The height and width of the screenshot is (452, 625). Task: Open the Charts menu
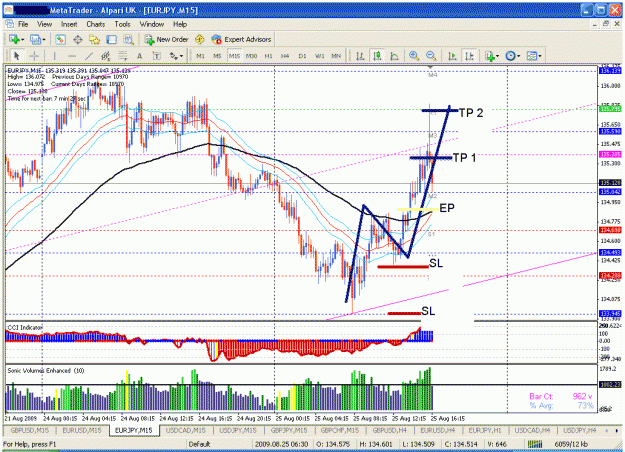coord(96,24)
